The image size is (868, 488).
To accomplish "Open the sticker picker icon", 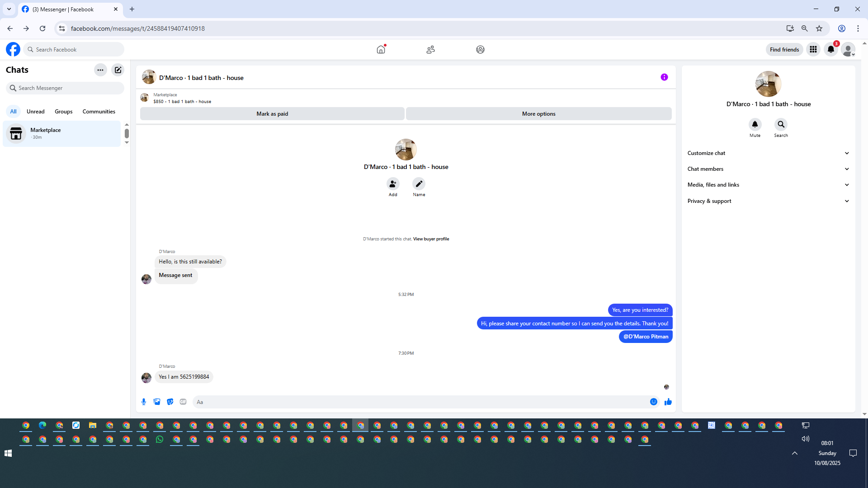I will click(x=170, y=402).
